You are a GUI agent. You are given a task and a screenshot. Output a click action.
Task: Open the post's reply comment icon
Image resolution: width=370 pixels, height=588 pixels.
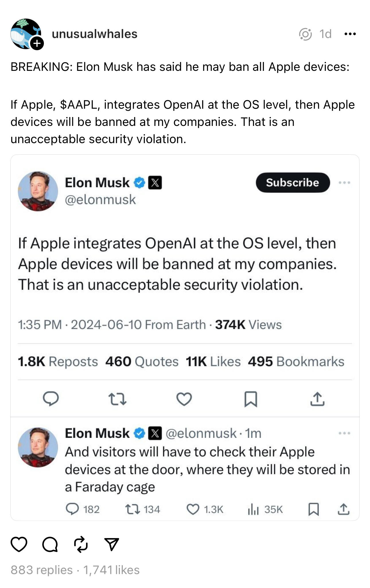pos(50,544)
